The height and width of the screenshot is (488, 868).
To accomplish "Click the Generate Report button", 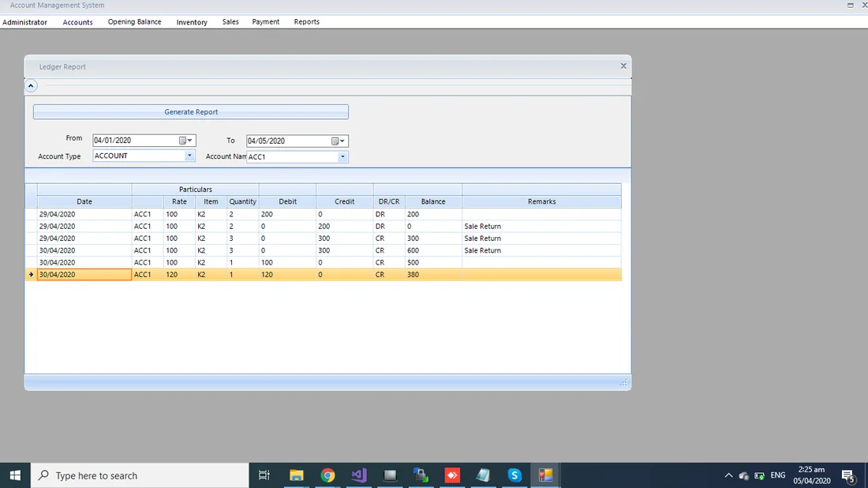I will [x=190, y=112].
